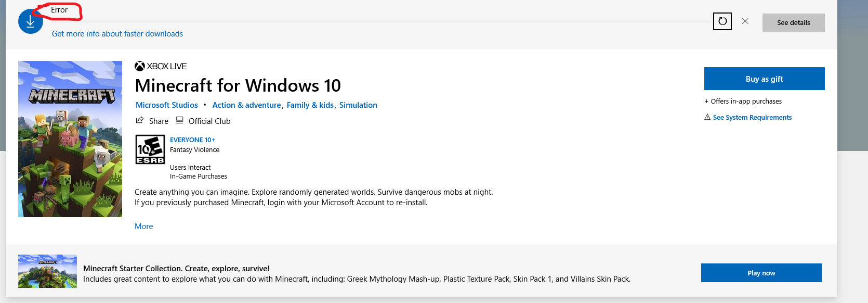The image size is (868, 303).
Task: Click the Fantasy Violence descriptor text
Action: click(194, 150)
